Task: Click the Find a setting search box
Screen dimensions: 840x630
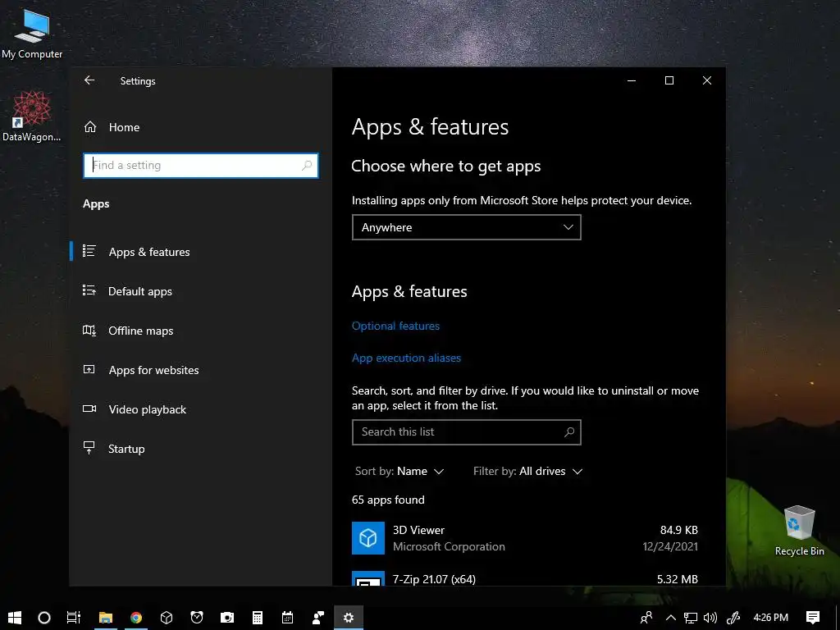Action: tap(200, 166)
